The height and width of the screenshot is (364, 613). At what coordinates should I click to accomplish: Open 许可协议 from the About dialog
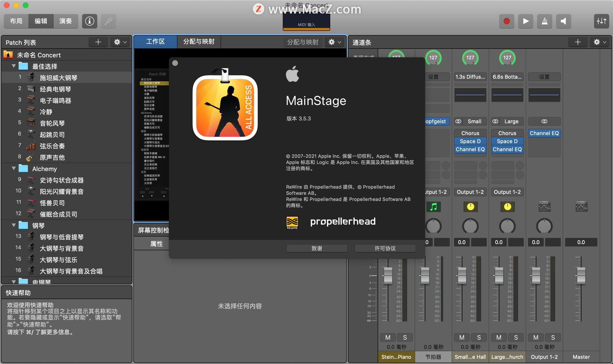click(x=385, y=248)
